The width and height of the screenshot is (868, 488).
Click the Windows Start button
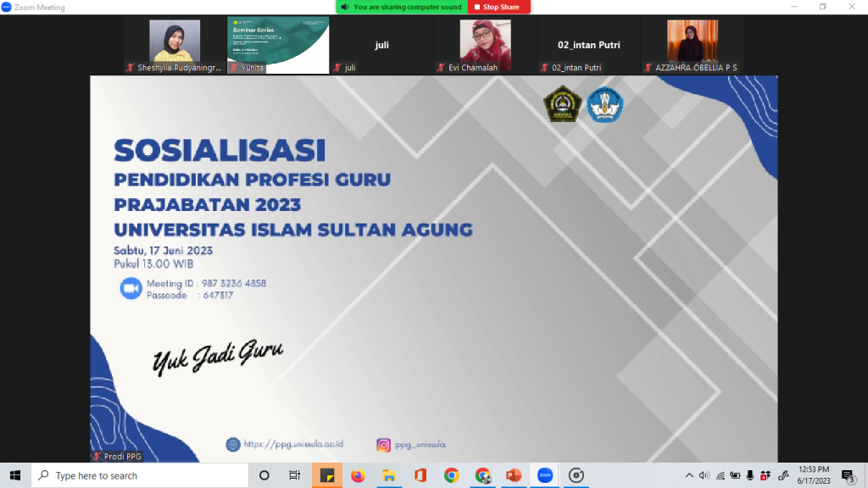[15, 475]
